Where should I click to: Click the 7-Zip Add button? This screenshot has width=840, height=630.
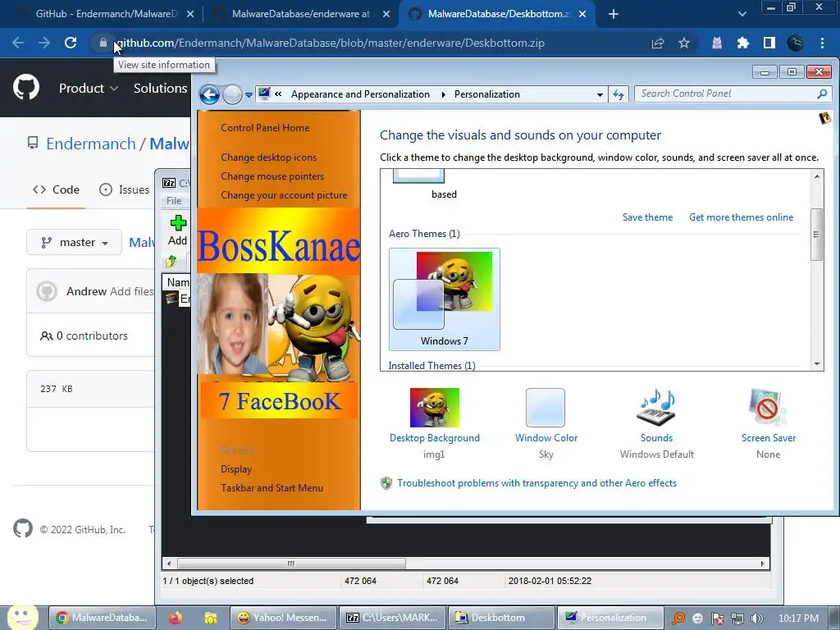(x=178, y=231)
